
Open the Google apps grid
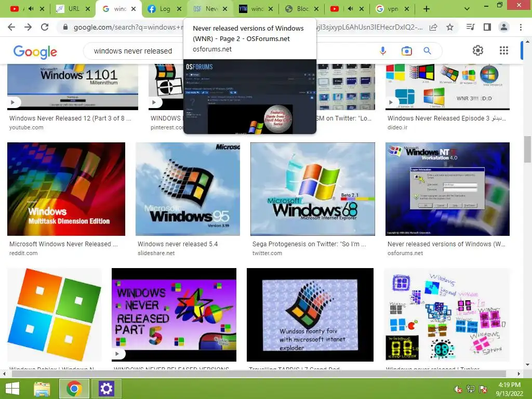click(504, 50)
